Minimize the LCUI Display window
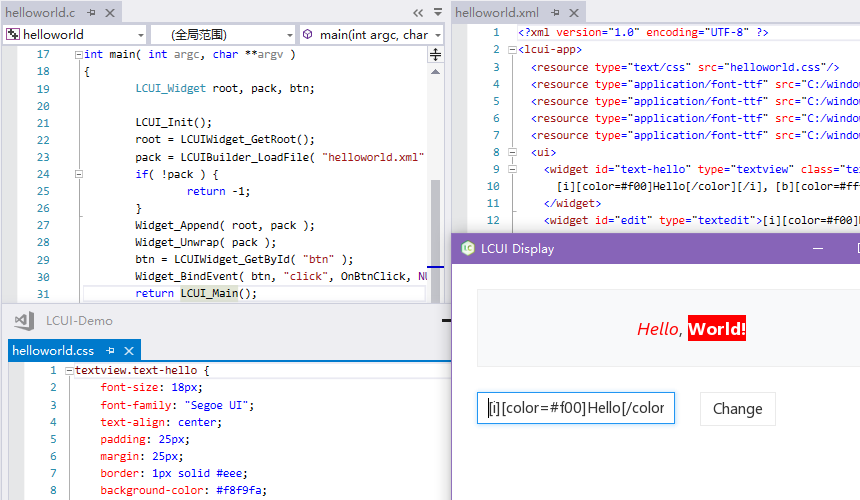The width and height of the screenshot is (860, 500). [x=818, y=248]
